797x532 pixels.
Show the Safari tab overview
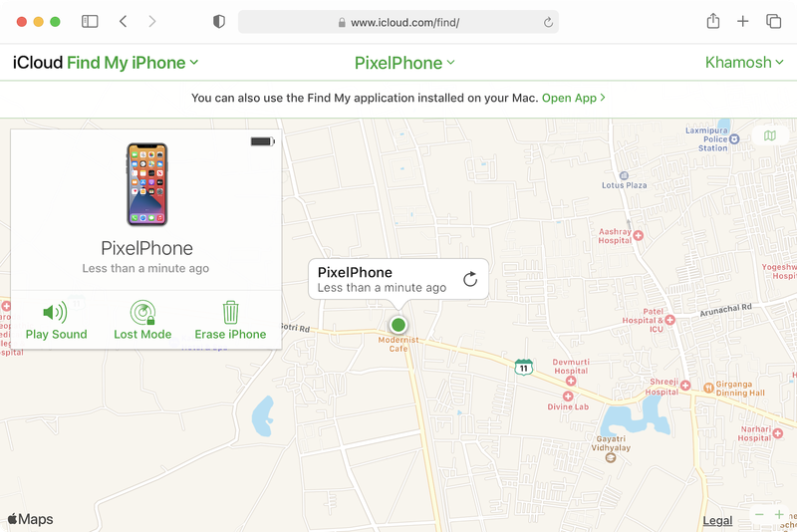(x=773, y=21)
